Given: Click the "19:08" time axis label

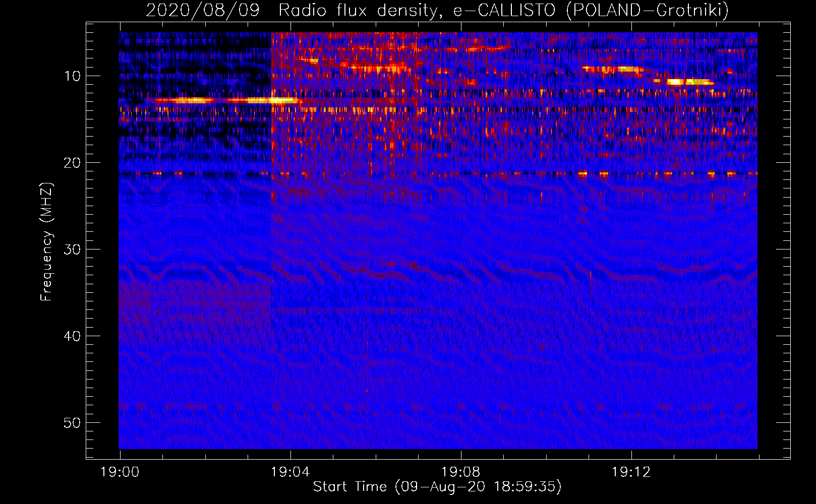Looking at the screenshot, I should click(x=460, y=472).
